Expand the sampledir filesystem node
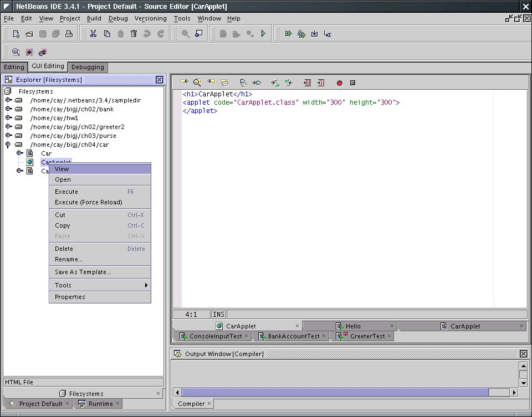 [x=8, y=100]
